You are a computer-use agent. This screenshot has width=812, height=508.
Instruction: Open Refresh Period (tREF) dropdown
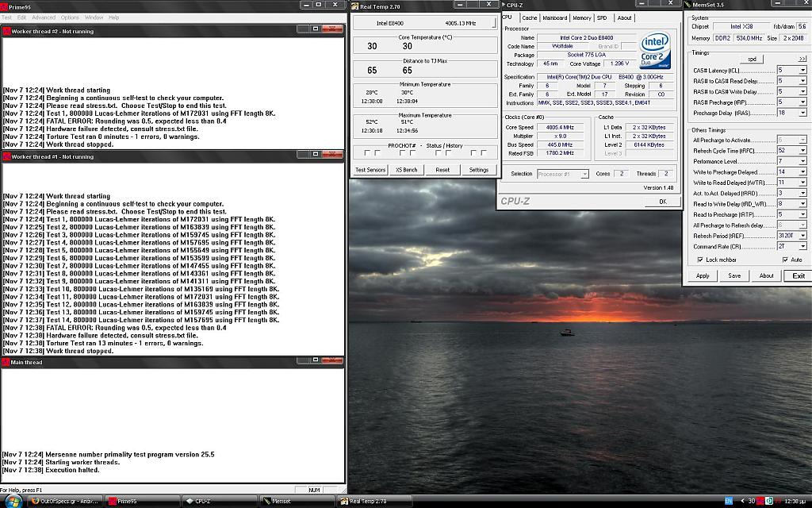[802, 236]
